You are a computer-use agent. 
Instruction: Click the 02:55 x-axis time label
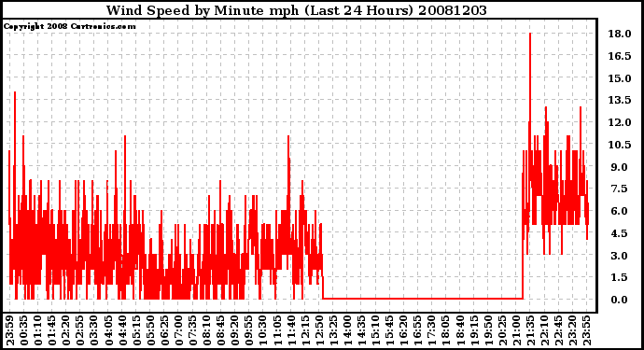[x=80, y=330]
